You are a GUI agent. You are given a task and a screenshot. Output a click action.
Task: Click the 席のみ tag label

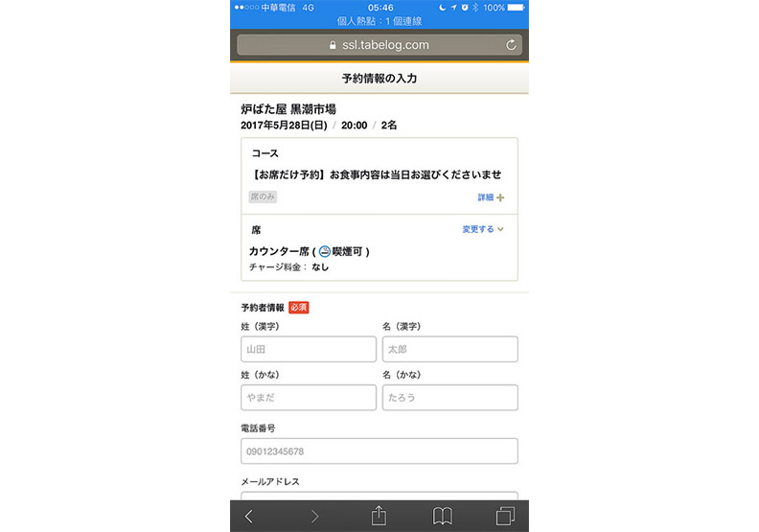263,197
